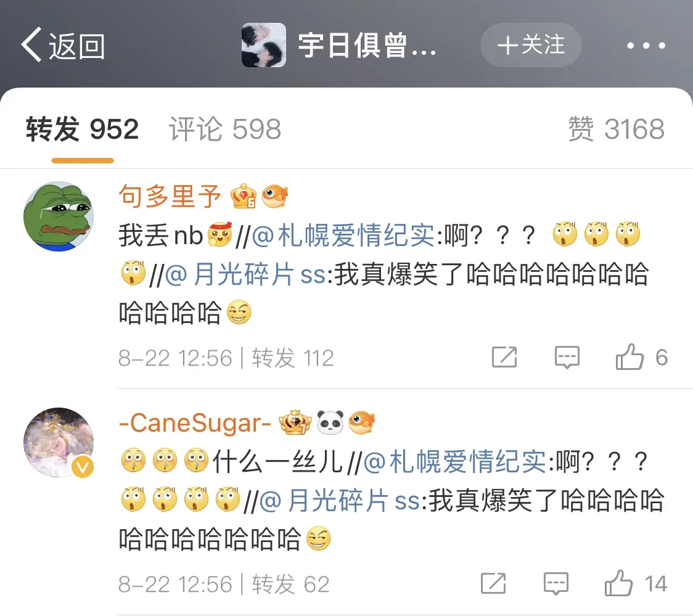Switch to the 评论 598 tab
Image resolution: width=693 pixels, height=616 pixels.
225,129
